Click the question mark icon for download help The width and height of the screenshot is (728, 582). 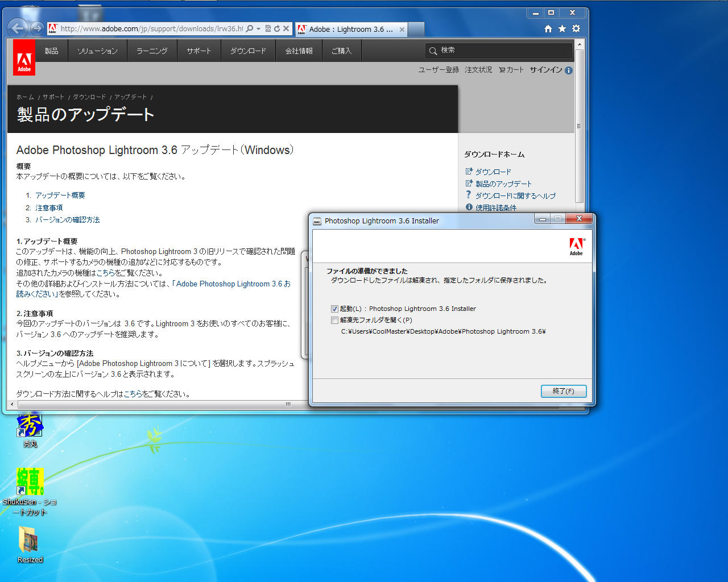pyautogui.click(x=469, y=195)
